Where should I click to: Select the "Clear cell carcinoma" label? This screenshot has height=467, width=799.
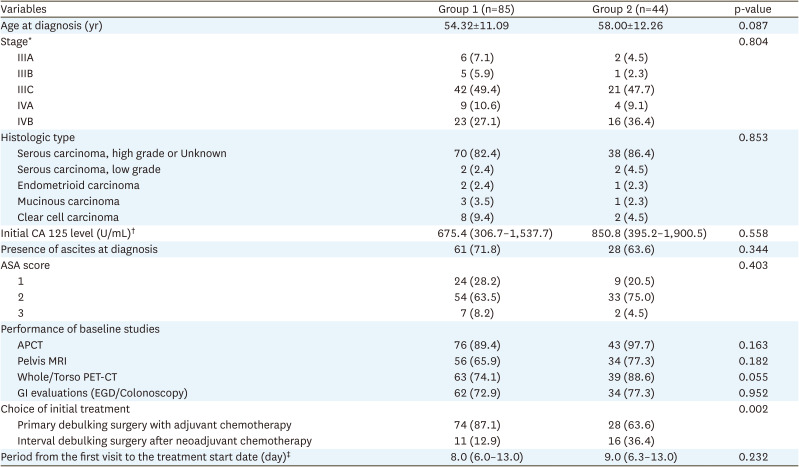click(68, 217)
